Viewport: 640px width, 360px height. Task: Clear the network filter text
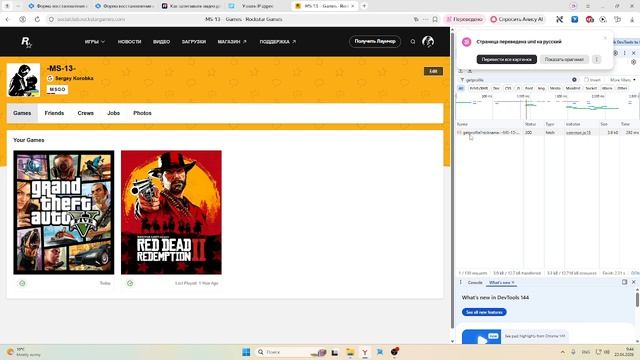pos(574,80)
